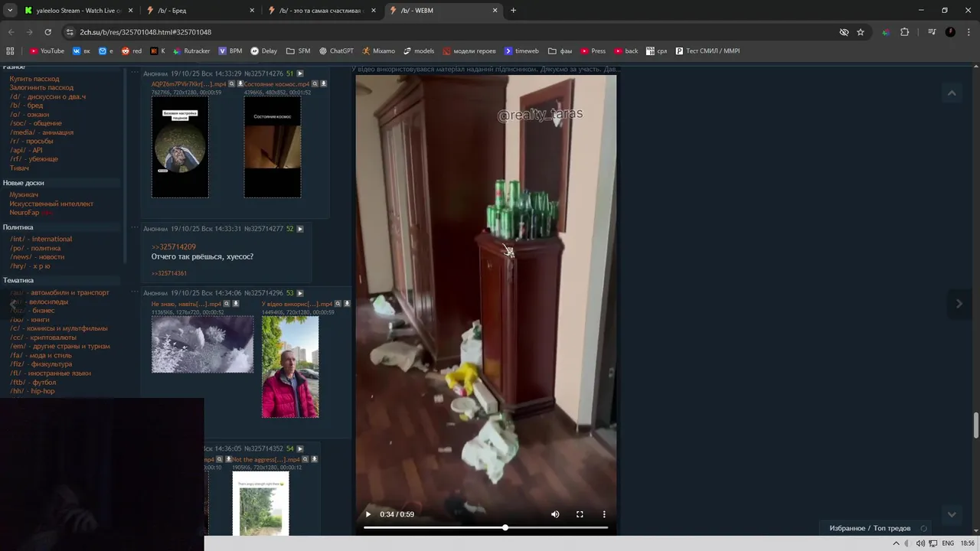Viewport: 980px width, 551px height.
Task: Open the post menu dots for post №325714277
Action: click(x=135, y=228)
